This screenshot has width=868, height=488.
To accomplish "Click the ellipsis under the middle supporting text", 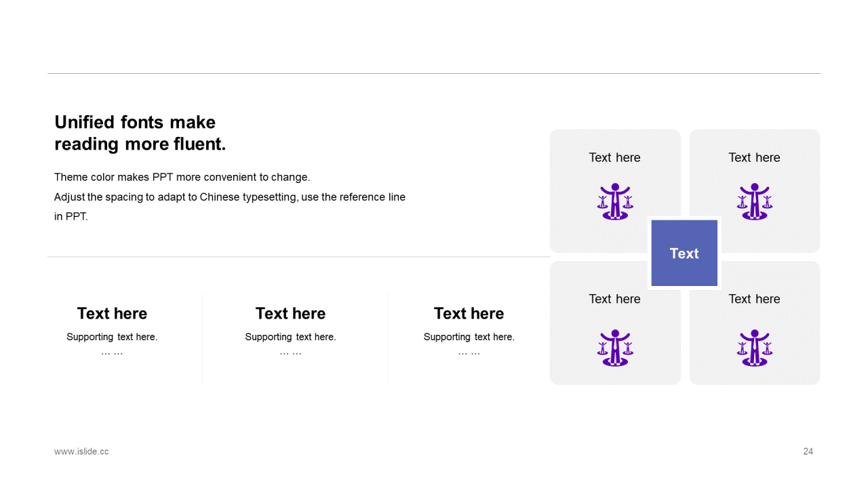I will [x=290, y=352].
